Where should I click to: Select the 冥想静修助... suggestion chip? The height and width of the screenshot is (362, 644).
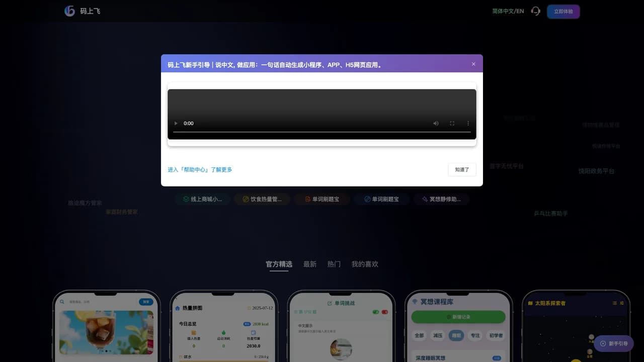441,199
